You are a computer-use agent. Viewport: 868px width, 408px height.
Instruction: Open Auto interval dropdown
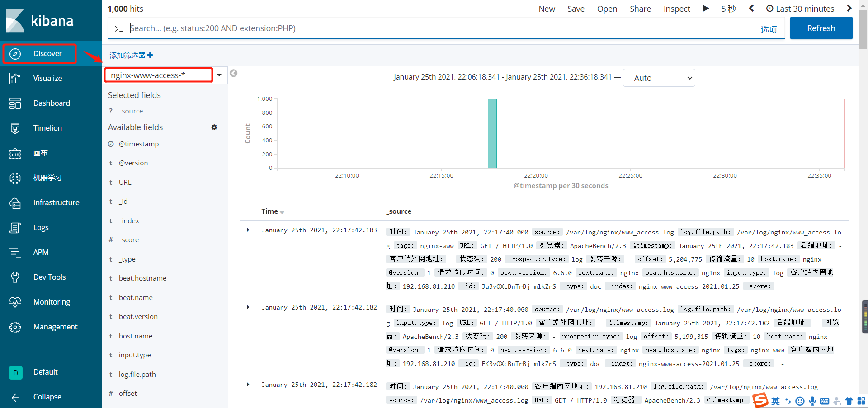coord(659,78)
